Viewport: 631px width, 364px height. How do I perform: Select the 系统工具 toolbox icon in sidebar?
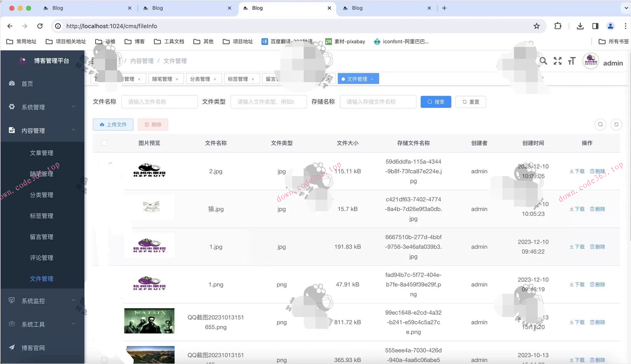pos(12,324)
